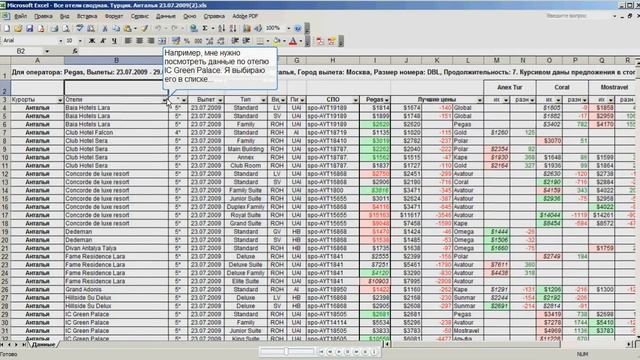This screenshot has height=360, width=640.
Task: Select column header B
Action: point(116,60)
